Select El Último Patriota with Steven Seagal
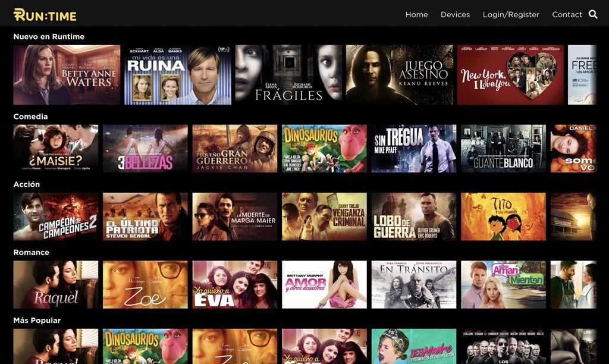The width and height of the screenshot is (609, 364). [145, 216]
